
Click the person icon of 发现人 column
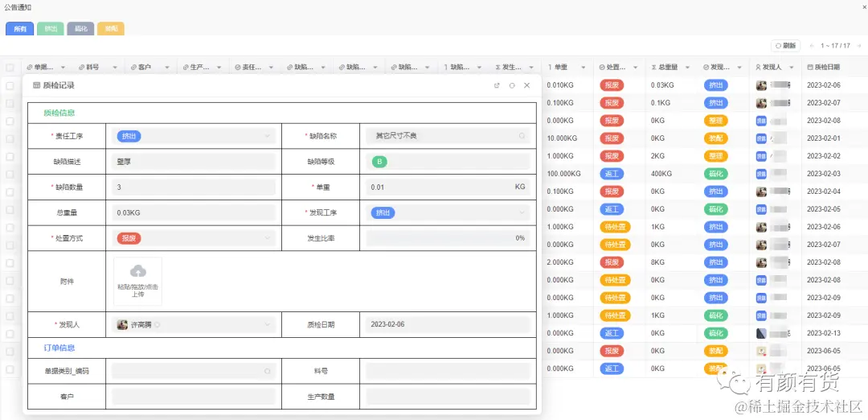click(x=758, y=67)
